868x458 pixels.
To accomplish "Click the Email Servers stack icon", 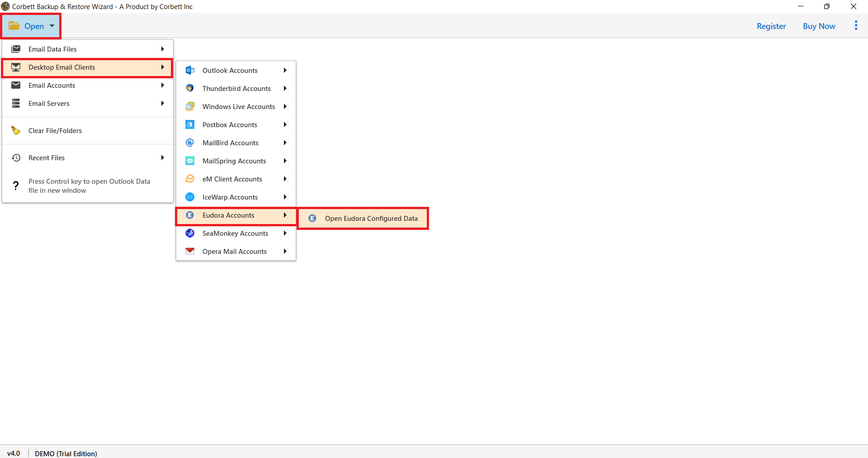I will click(x=16, y=103).
